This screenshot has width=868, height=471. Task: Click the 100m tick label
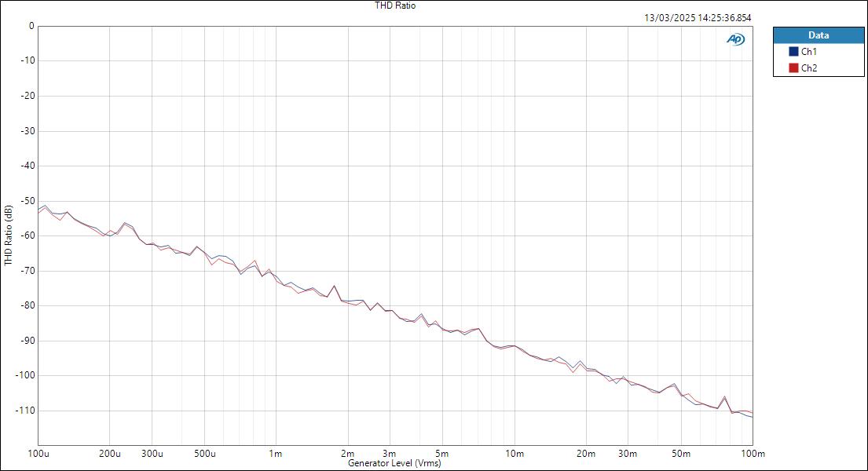point(753,453)
